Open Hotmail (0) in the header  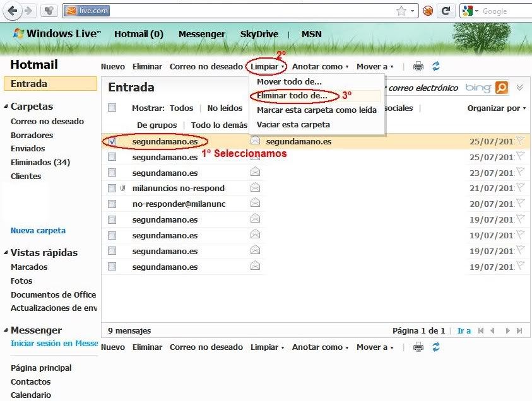click(x=139, y=34)
